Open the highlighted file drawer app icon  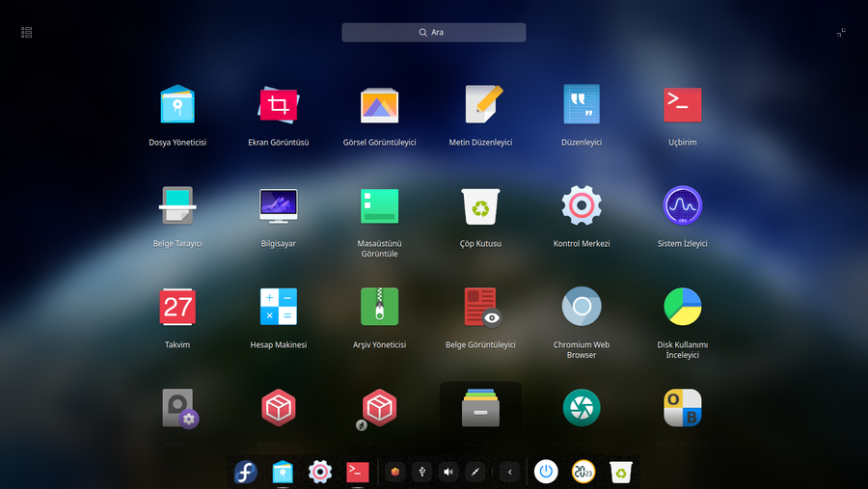pos(480,408)
